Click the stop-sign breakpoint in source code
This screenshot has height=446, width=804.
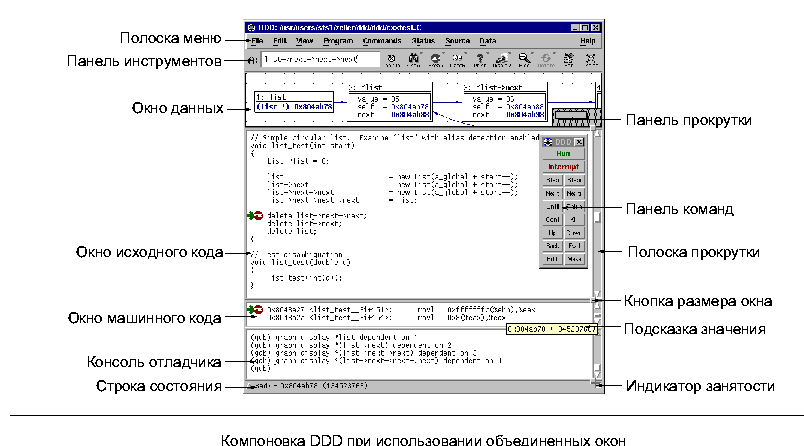coord(256,215)
